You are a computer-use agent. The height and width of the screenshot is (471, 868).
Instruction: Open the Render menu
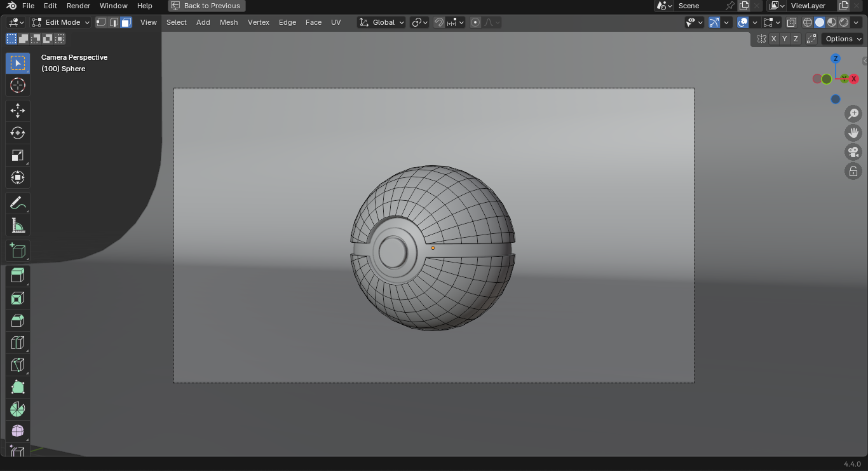pyautogui.click(x=78, y=6)
